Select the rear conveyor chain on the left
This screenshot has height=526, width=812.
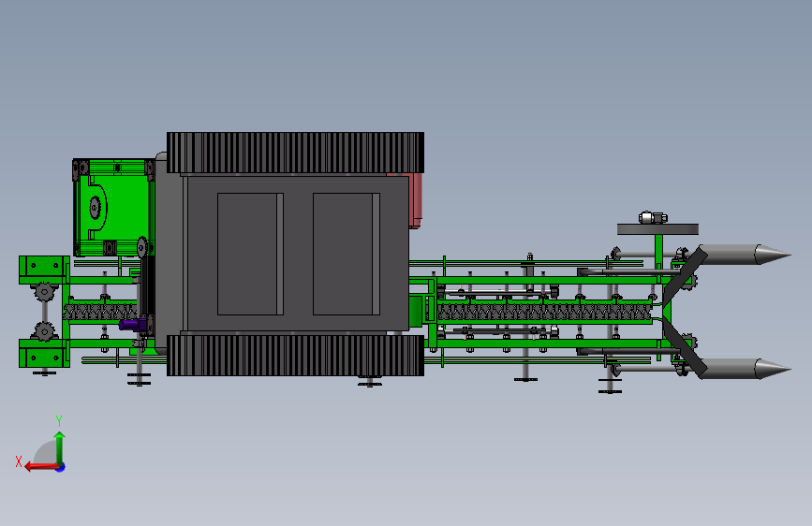[100, 313]
